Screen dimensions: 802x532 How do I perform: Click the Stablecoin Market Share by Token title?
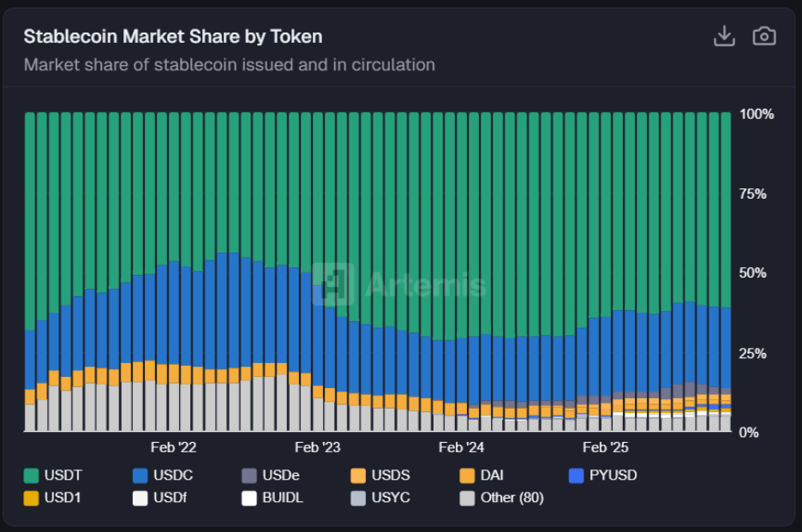point(173,37)
